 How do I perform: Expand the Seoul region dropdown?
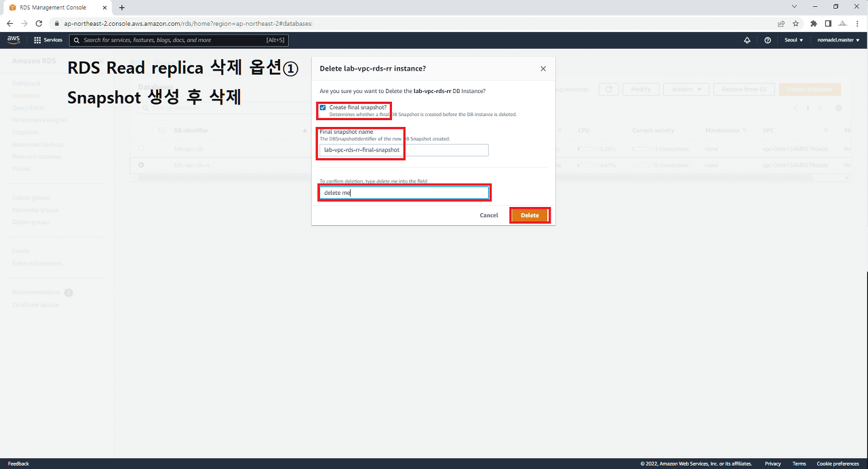[793, 40]
